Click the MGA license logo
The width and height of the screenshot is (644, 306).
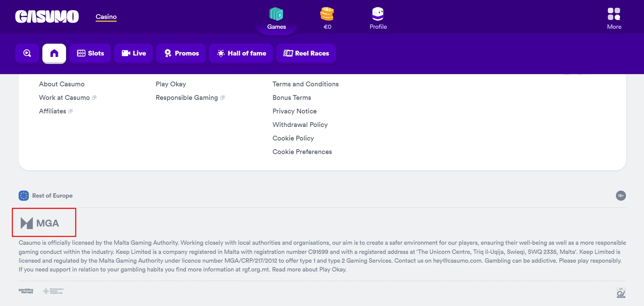point(40,223)
